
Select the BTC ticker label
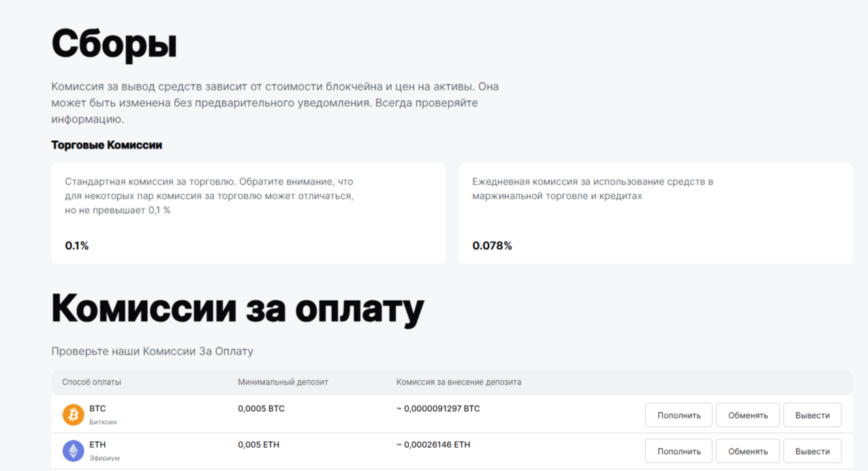point(97,409)
